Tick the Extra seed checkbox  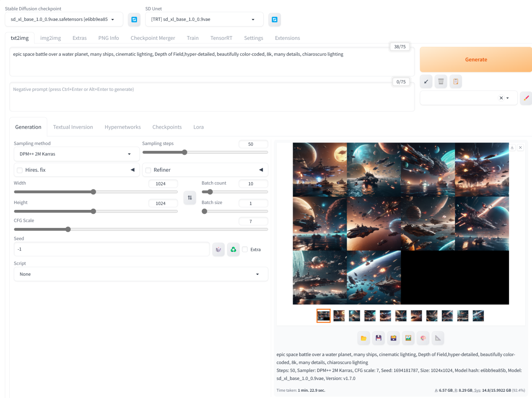[x=245, y=249]
